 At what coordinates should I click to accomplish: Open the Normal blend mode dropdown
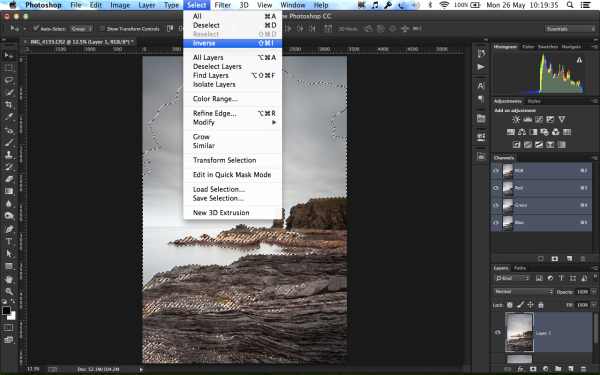point(523,292)
